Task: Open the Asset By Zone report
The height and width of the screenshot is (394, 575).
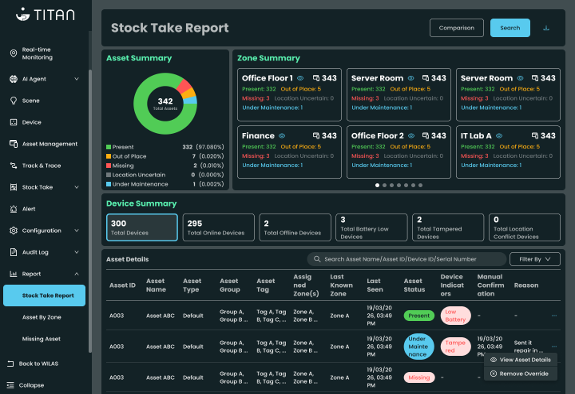Action: (41, 317)
